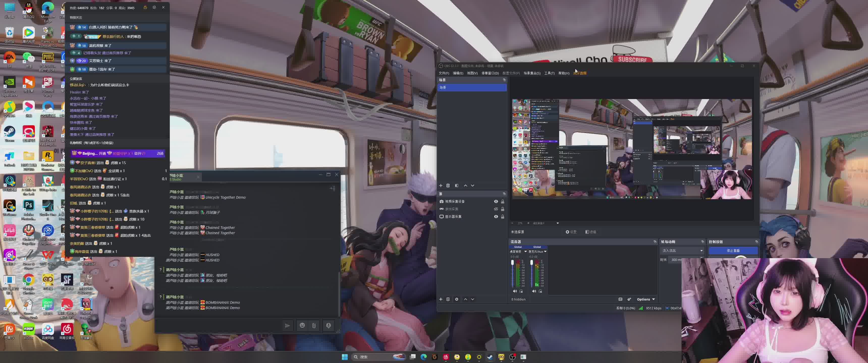Viewport: 868px width, 363px height.
Task: Open the 淡入淡出 transition dropdown
Action: coord(682,251)
